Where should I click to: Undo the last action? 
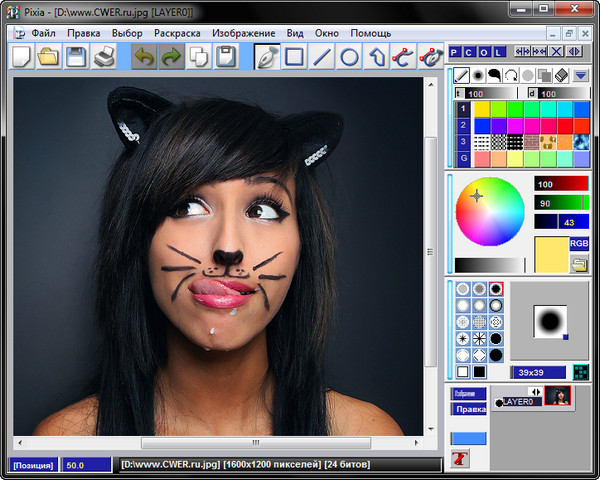click(145, 57)
